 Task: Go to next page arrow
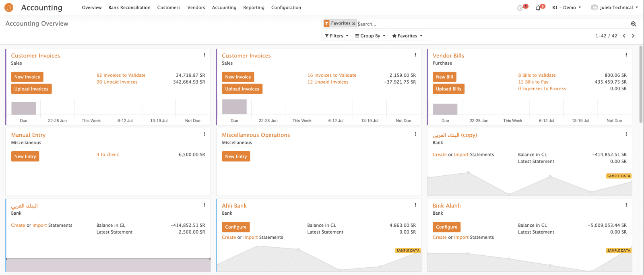click(x=633, y=36)
